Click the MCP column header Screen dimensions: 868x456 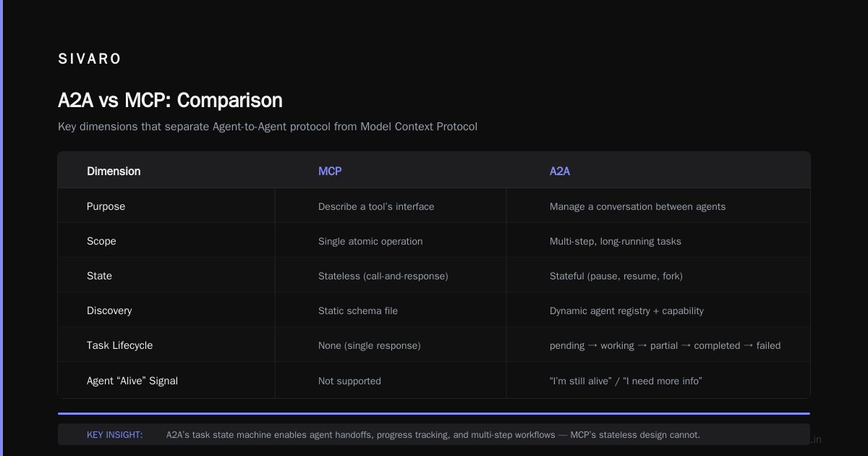click(x=330, y=172)
